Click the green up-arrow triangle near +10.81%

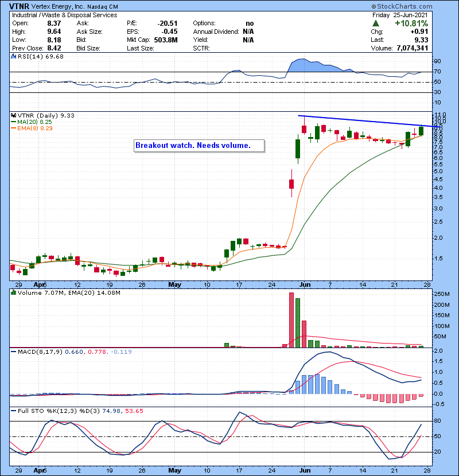376,24
